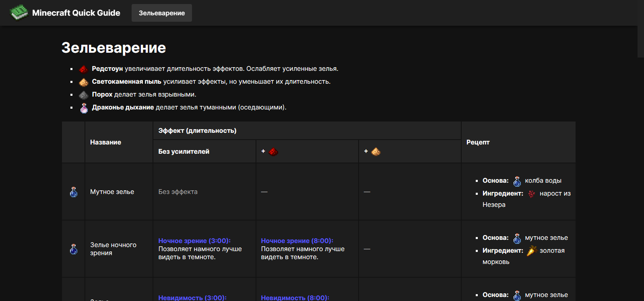This screenshot has height=301, width=644.
Task: Click the potion icon in the Зелье ночного зрения row
Action: click(74, 249)
